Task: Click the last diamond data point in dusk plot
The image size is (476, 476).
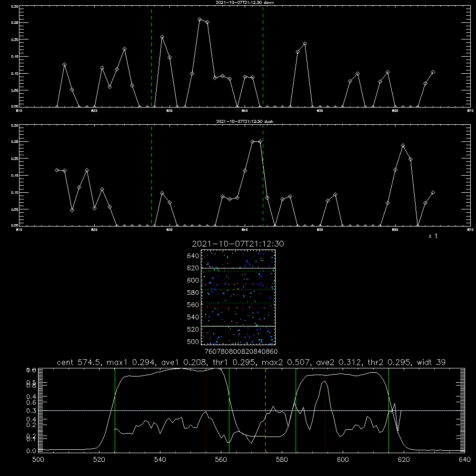Action: [x=433, y=193]
